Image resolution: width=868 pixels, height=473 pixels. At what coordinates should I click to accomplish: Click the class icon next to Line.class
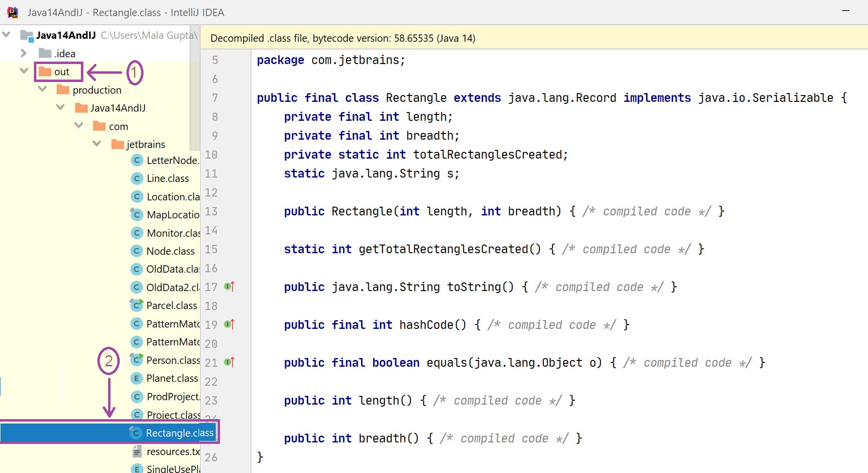point(137,179)
